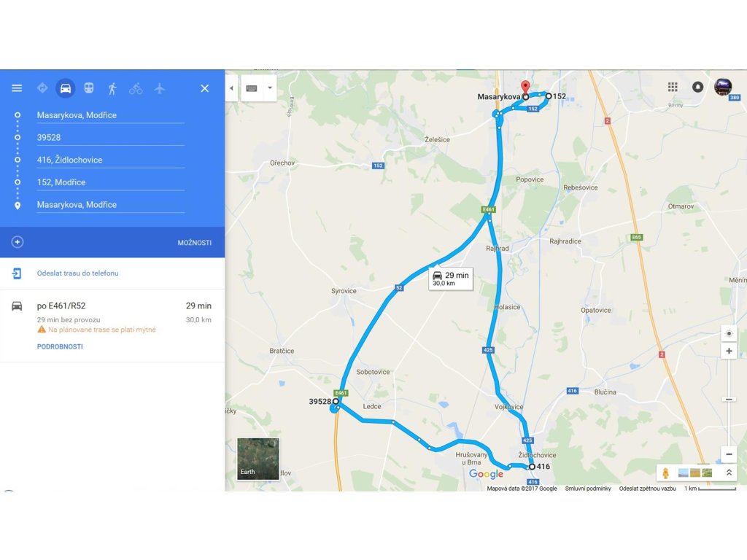Switch to public transit mode icon

[x=88, y=88]
